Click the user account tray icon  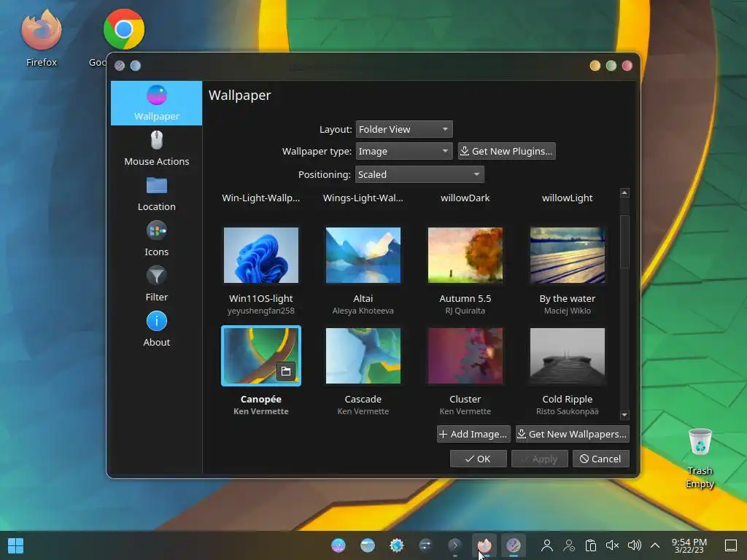click(x=547, y=545)
